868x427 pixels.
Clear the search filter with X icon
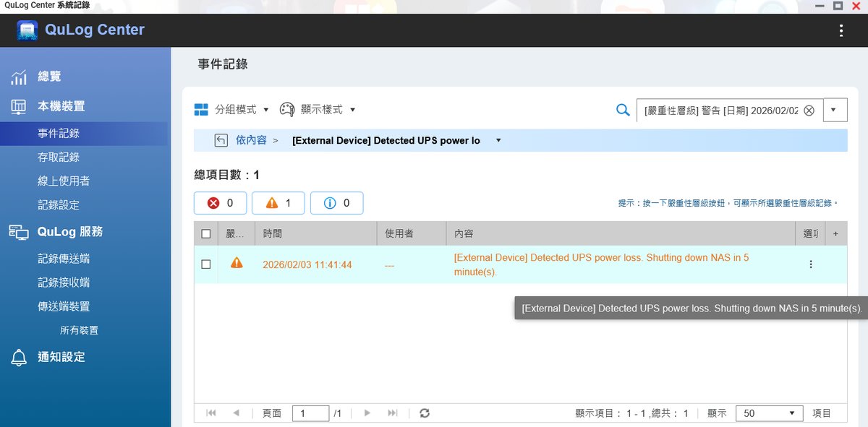(809, 111)
